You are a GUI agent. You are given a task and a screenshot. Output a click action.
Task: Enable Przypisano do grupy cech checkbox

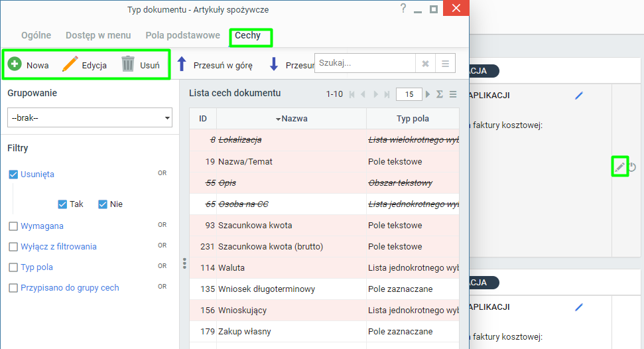click(x=13, y=288)
